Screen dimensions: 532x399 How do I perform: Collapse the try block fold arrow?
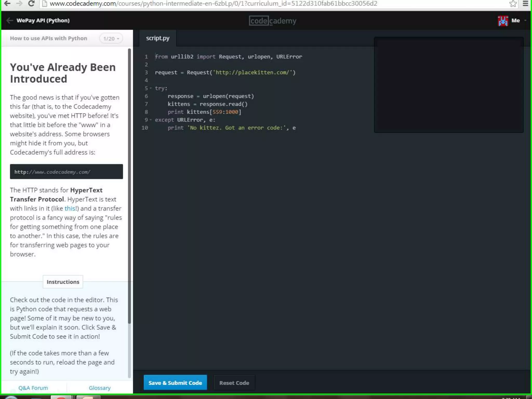pyautogui.click(x=151, y=88)
